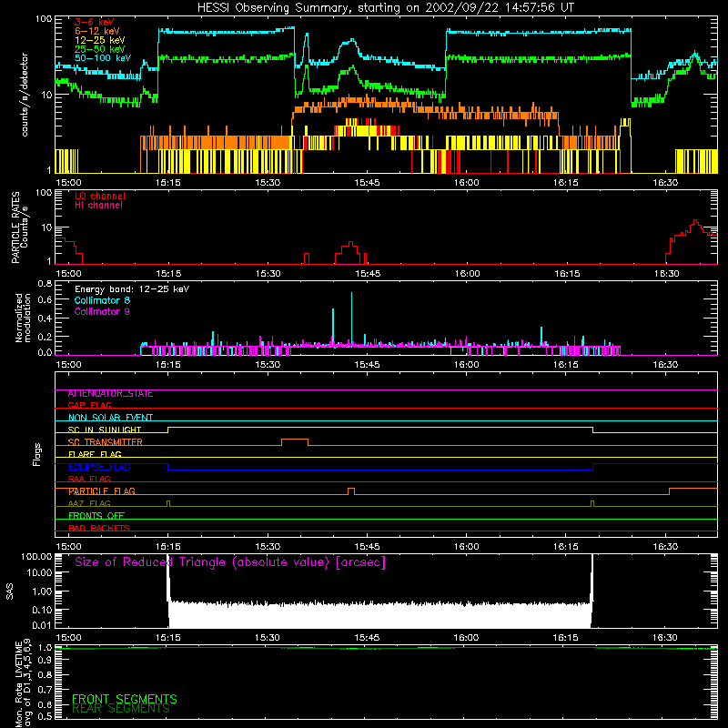Select the red 3-6 keV legend label
This screenshot has width=728, height=728.
click(x=95, y=22)
